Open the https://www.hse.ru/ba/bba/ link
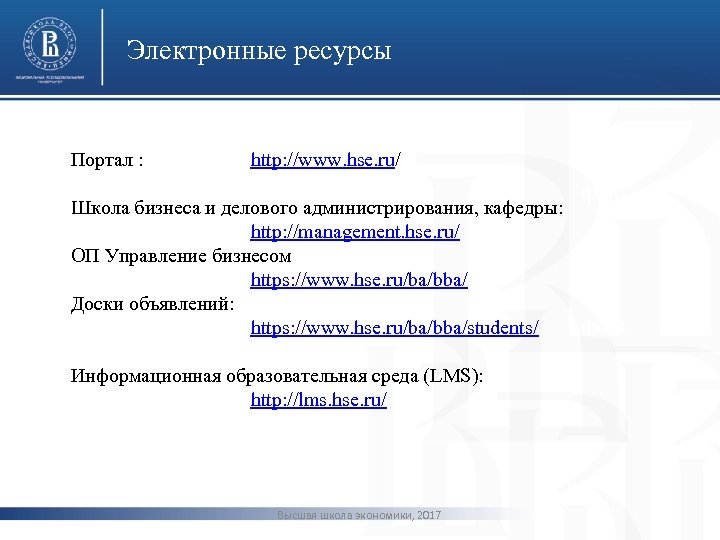This screenshot has width=720, height=540. click(359, 280)
